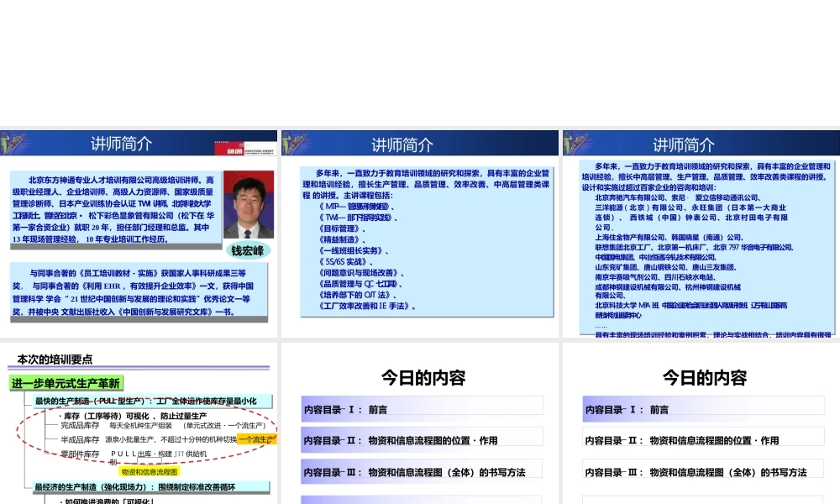Click the 《员工培训教材-实施》 awards text box

(139, 292)
